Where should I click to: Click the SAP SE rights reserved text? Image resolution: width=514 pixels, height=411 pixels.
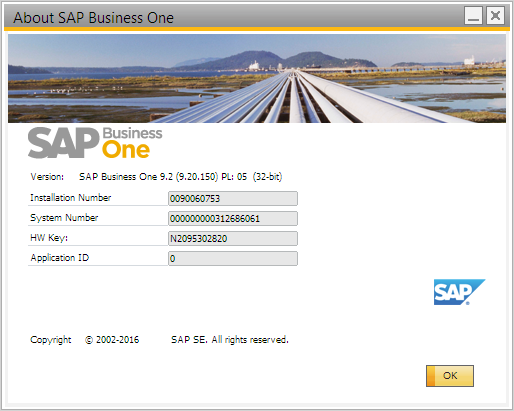pyautogui.click(x=230, y=340)
